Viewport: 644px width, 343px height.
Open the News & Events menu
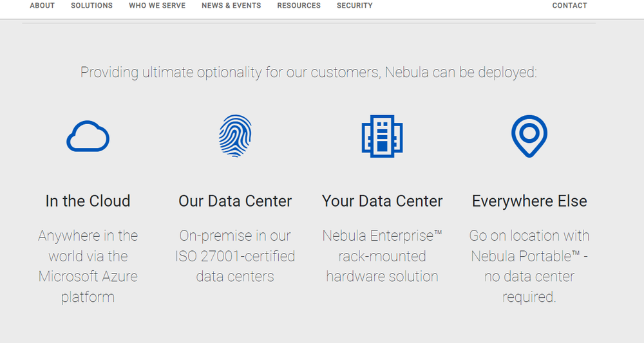231,5
